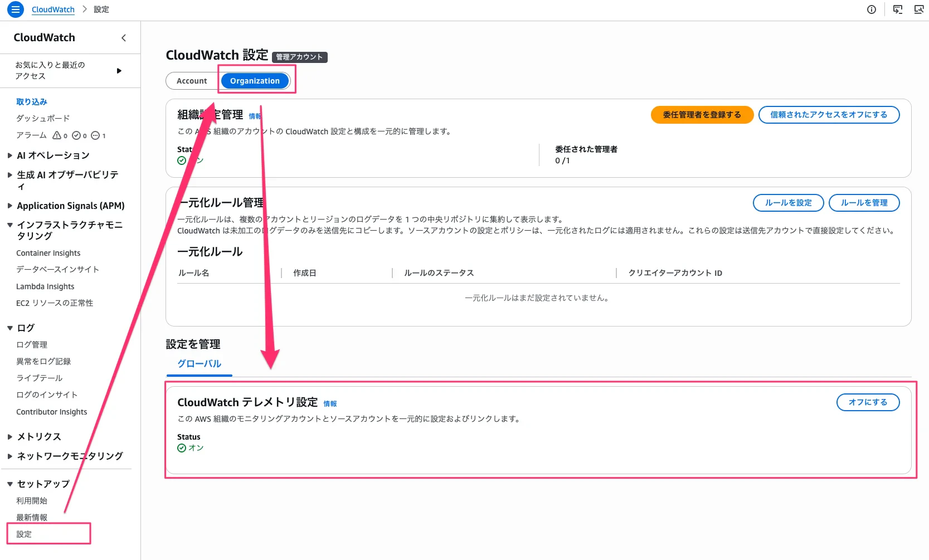Screen dimensions: 929x560
Task: Click the OK checkmark alarm count icon
Action: pos(76,135)
